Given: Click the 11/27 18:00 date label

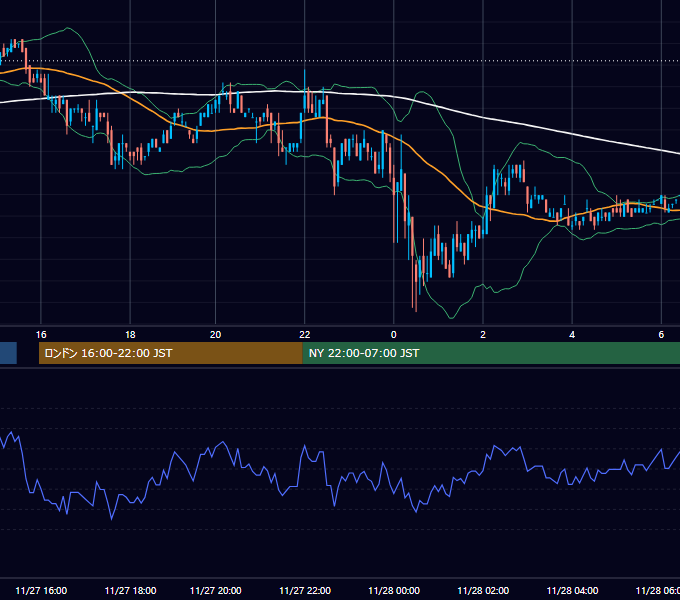Looking at the screenshot, I should coord(131,590).
